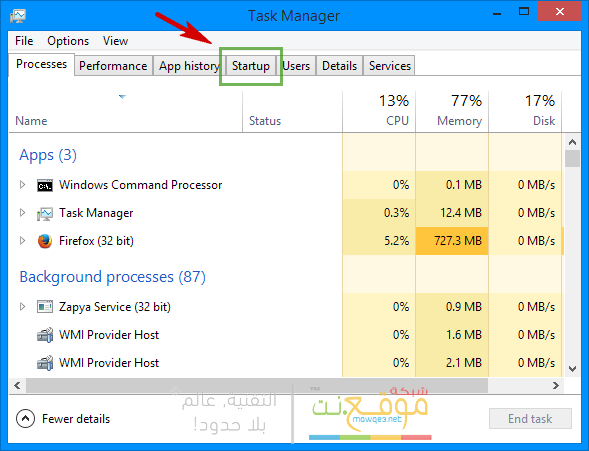Click the Background processes (87) heading
Image resolution: width=589 pixels, height=451 pixels.
tap(112, 277)
